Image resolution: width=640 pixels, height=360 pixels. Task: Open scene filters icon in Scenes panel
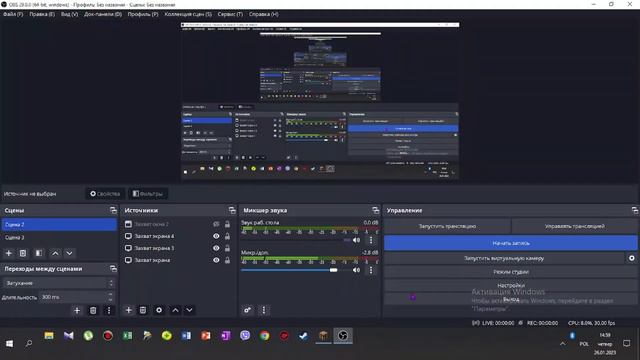point(39,253)
